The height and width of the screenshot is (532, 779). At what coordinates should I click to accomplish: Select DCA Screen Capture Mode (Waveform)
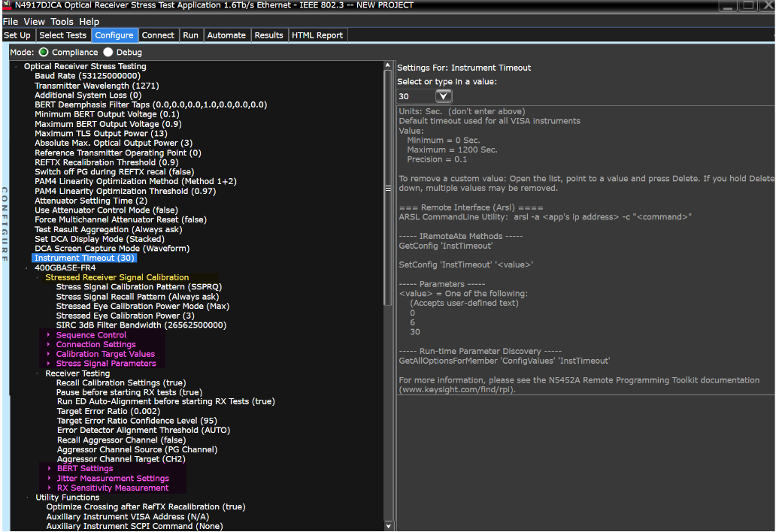point(112,249)
